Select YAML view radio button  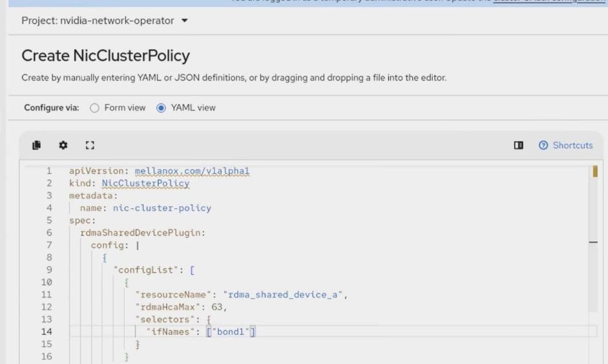161,108
